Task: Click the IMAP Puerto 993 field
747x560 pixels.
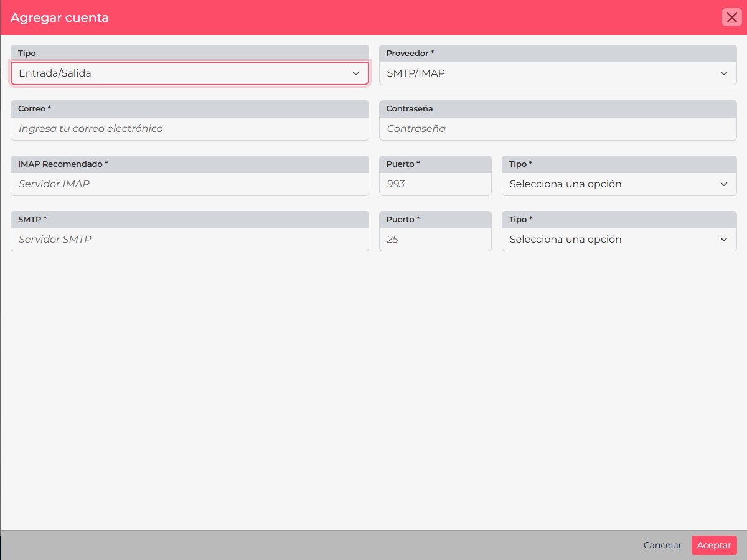Action: pos(435,184)
